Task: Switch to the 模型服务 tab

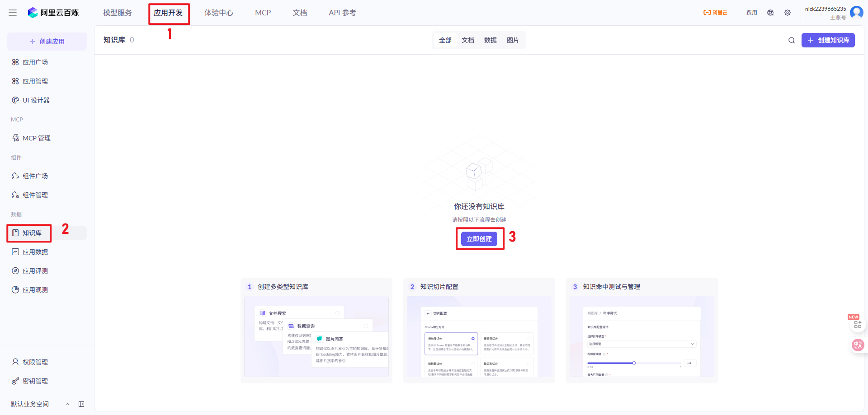Action: pos(118,13)
